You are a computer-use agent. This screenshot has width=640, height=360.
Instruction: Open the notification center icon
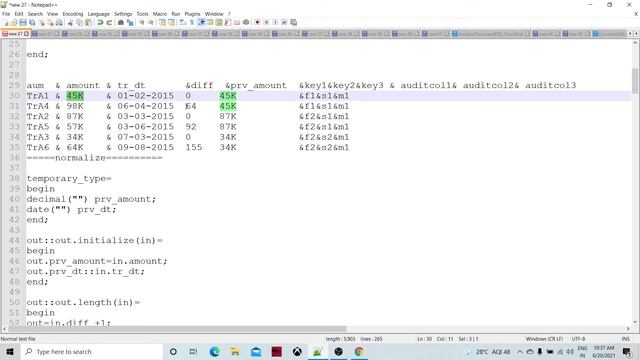click(627, 351)
